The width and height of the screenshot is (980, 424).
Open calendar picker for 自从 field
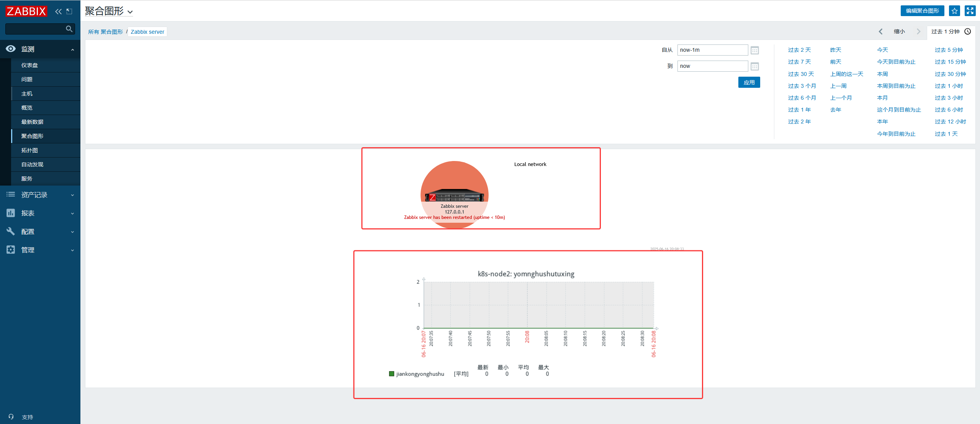[754, 50]
